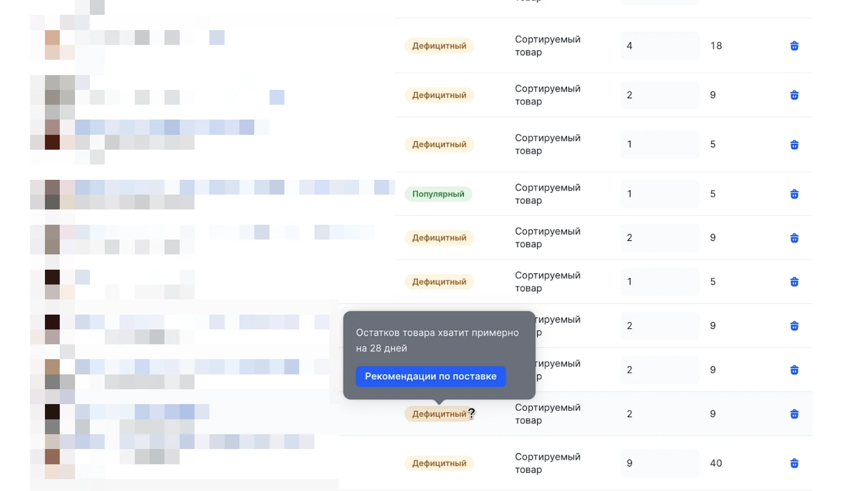Click the Дефицитный badge with the question mark

(439, 414)
